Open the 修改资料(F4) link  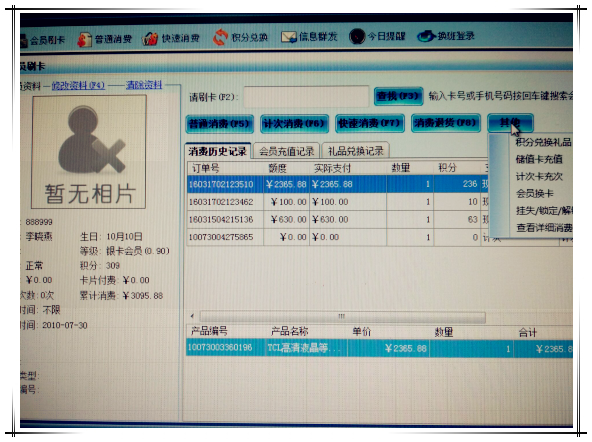click(x=78, y=86)
